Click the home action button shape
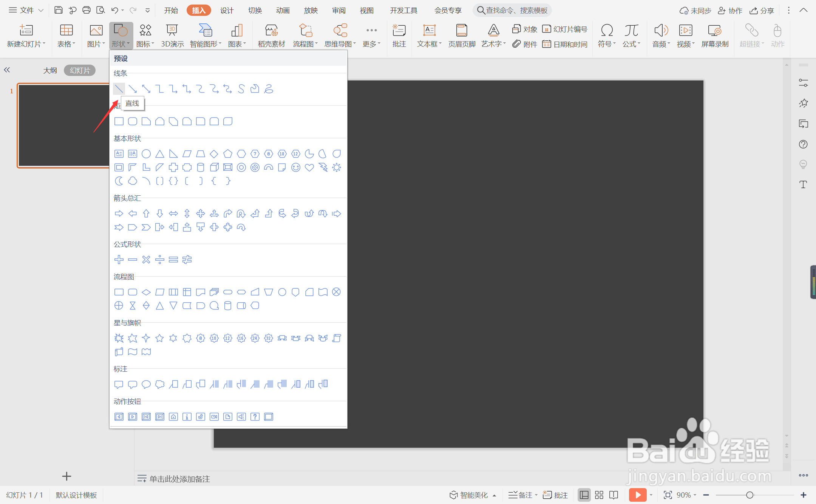 (173, 417)
